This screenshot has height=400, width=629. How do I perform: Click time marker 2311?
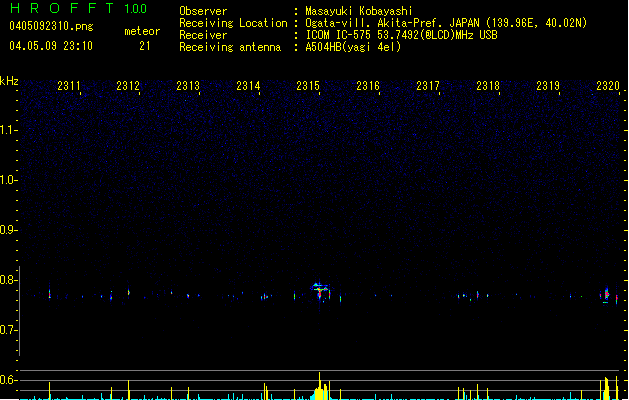point(69,86)
